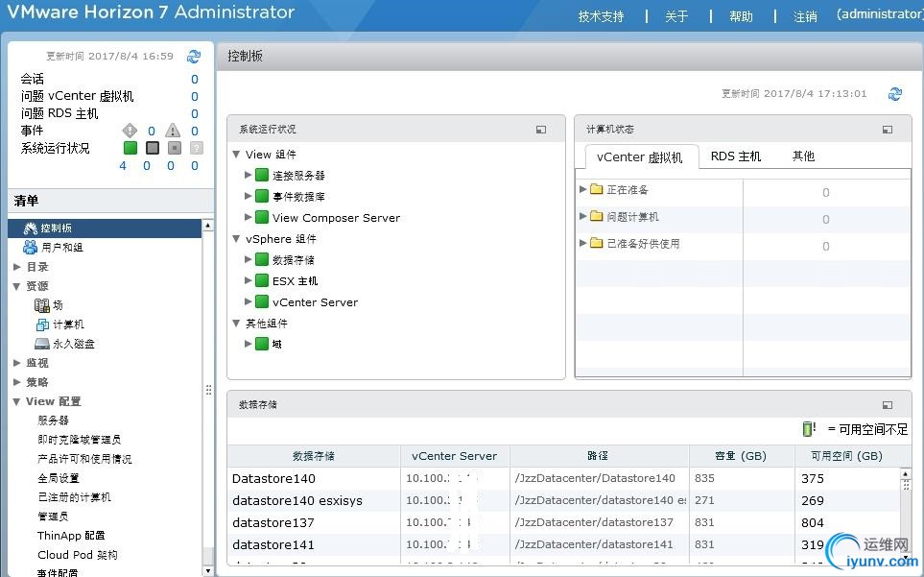Maximize the 计算机状态 panel
This screenshot has height=577, width=924.
click(888, 130)
